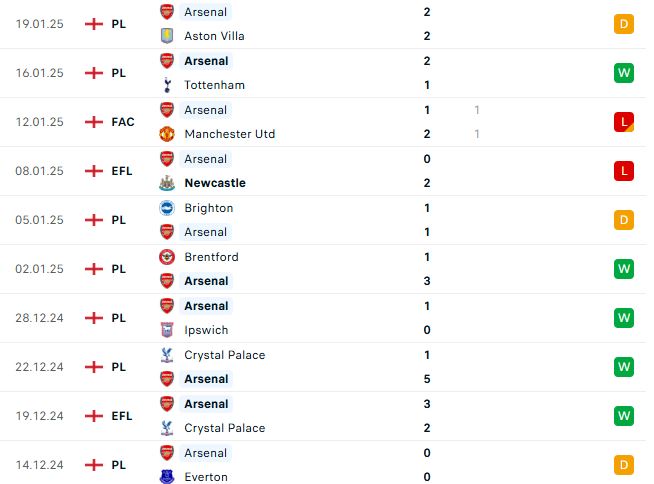Click the green W badge for Tottenham match
Image resolution: width=654 pixels, height=484 pixels.
tap(624, 73)
